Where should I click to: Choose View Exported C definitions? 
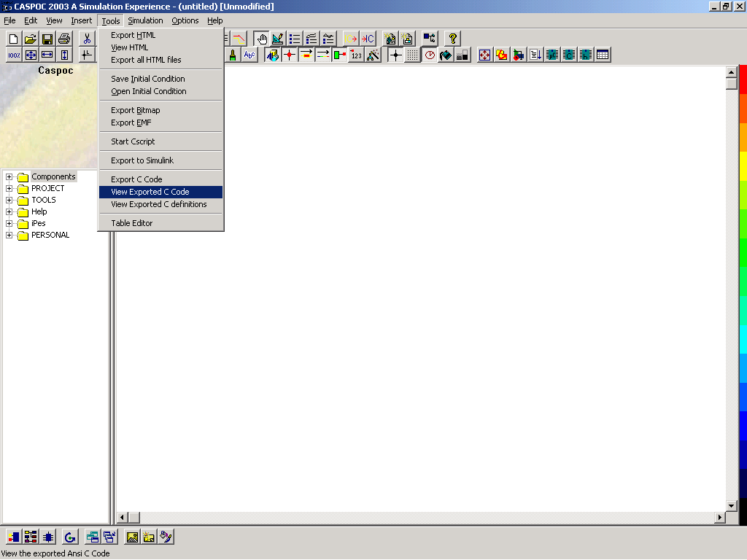pos(161,204)
